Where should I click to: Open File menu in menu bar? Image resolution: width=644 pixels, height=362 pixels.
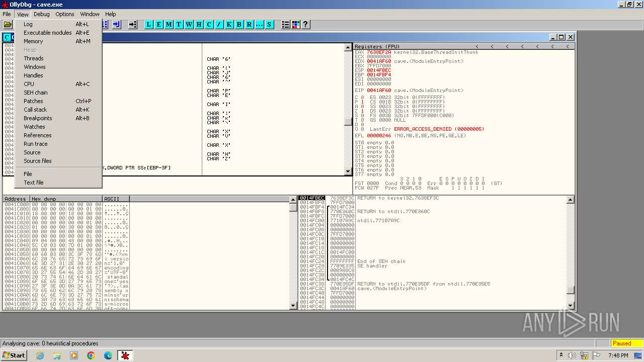click(x=7, y=14)
